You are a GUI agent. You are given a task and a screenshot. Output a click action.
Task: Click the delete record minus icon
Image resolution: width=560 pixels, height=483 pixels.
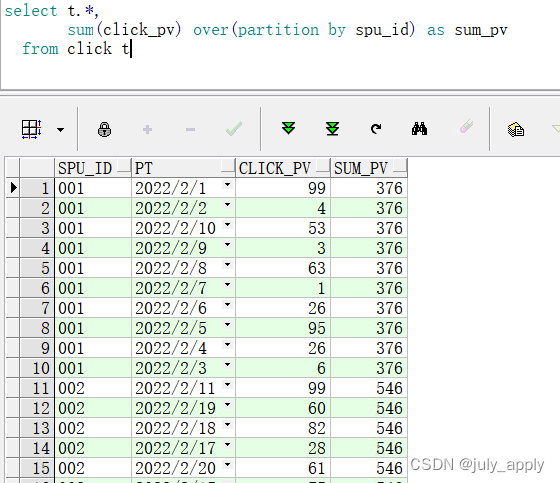click(190, 129)
